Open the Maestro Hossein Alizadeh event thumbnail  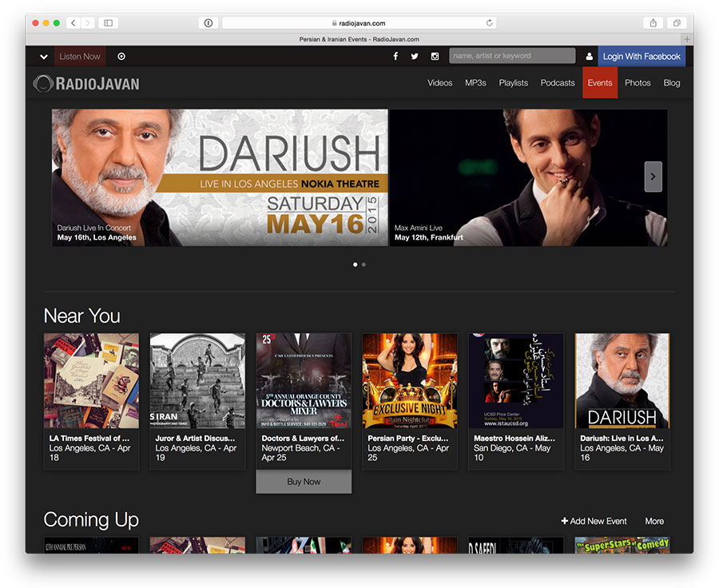click(516, 381)
